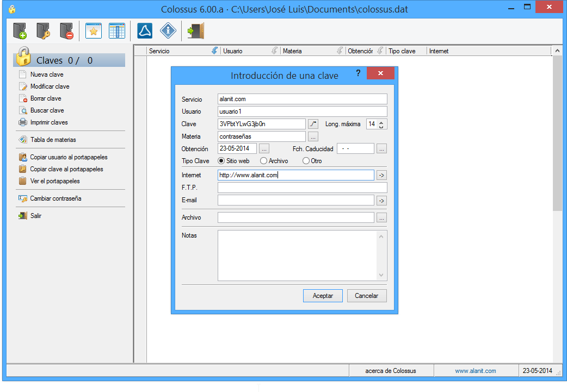This screenshot has width=567, height=392.
Task: Click the modify key toolbar icon
Action: 43,31
